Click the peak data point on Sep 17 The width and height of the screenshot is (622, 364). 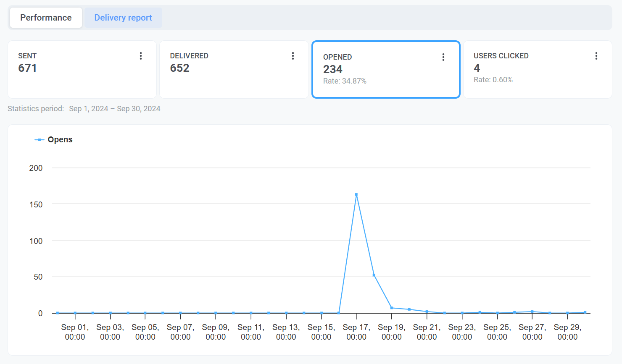[356, 194]
